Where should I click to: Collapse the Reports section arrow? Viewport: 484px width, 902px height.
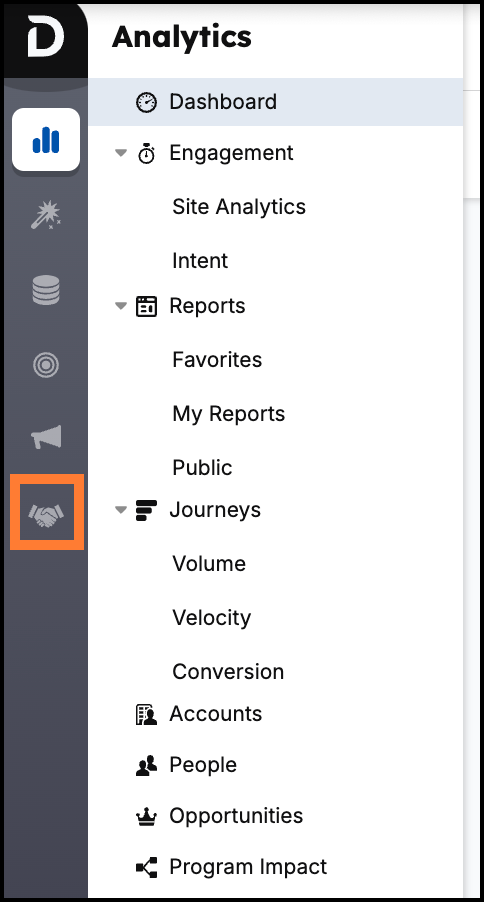(121, 306)
